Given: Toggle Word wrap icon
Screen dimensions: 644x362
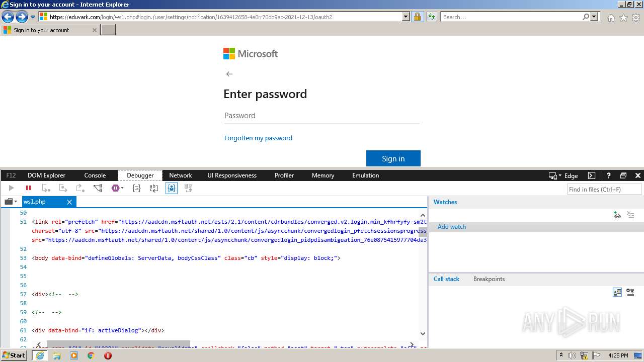Looking at the screenshot, I should click(154, 188).
